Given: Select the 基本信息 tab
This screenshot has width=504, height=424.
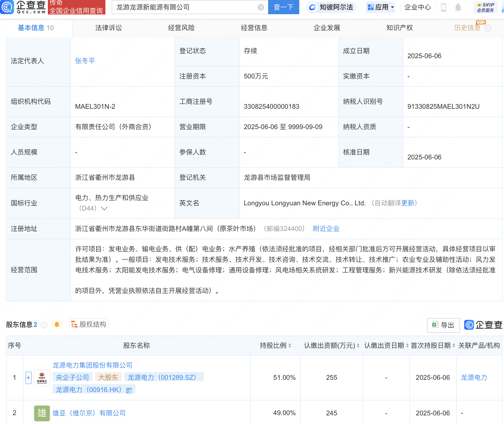Looking at the screenshot, I should coord(36,28).
